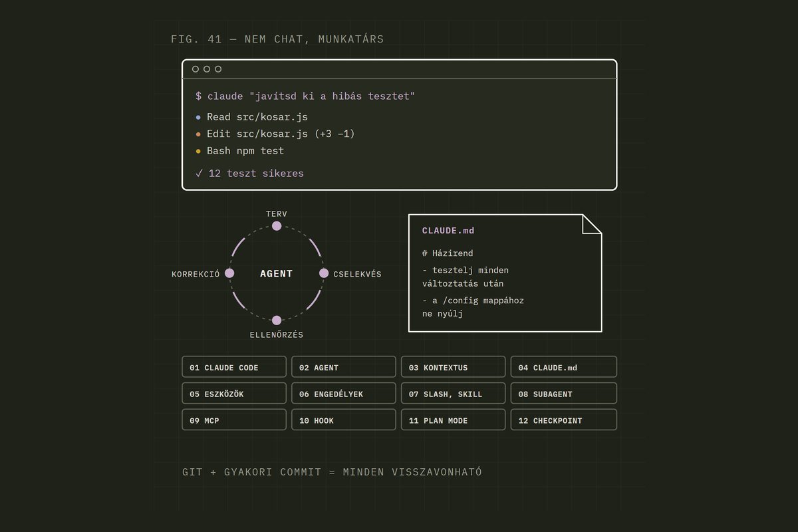Click the "FIG. 41 — NEM CHAT, MUNKATÁRS" caption

pos(277,39)
